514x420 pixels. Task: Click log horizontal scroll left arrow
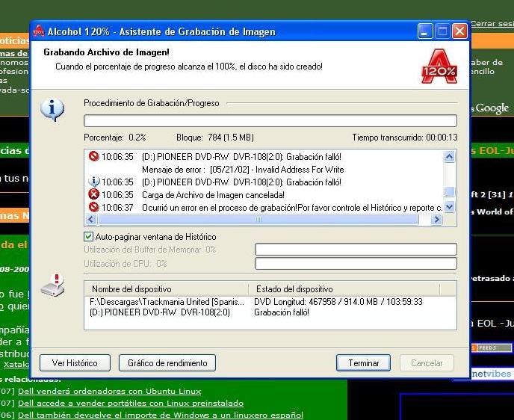pyautogui.click(x=91, y=220)
